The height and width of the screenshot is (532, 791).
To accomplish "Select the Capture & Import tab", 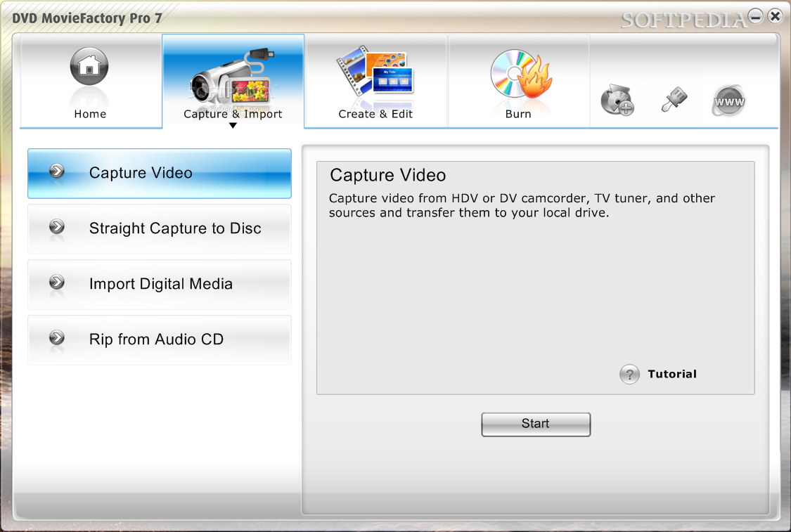I will 233,82.
